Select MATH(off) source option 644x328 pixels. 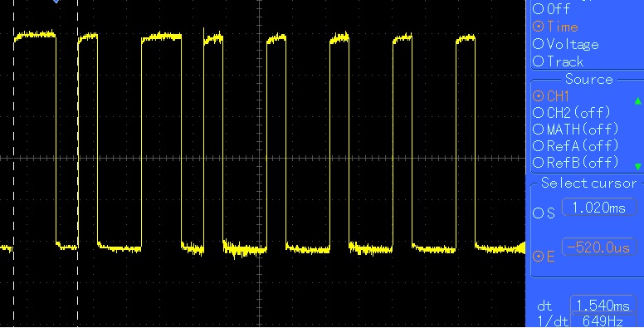(538, 130)
